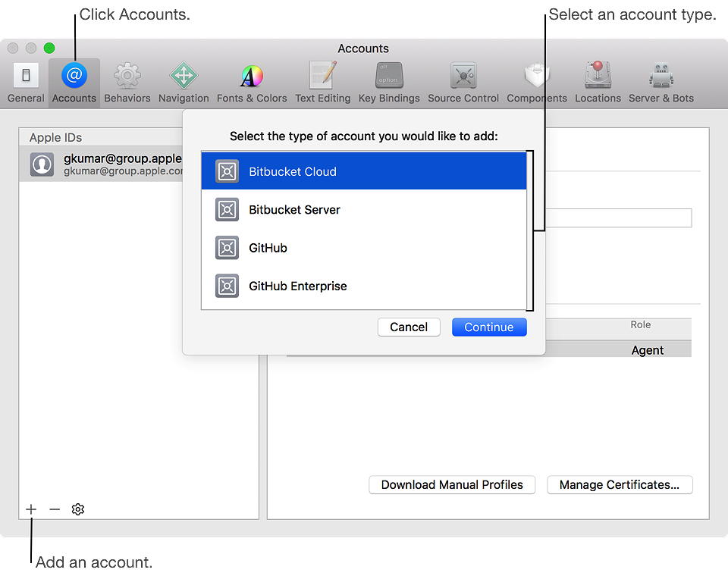Click the green zoom window button
Viewport: 728px width, 576px height.
(49, 48)
